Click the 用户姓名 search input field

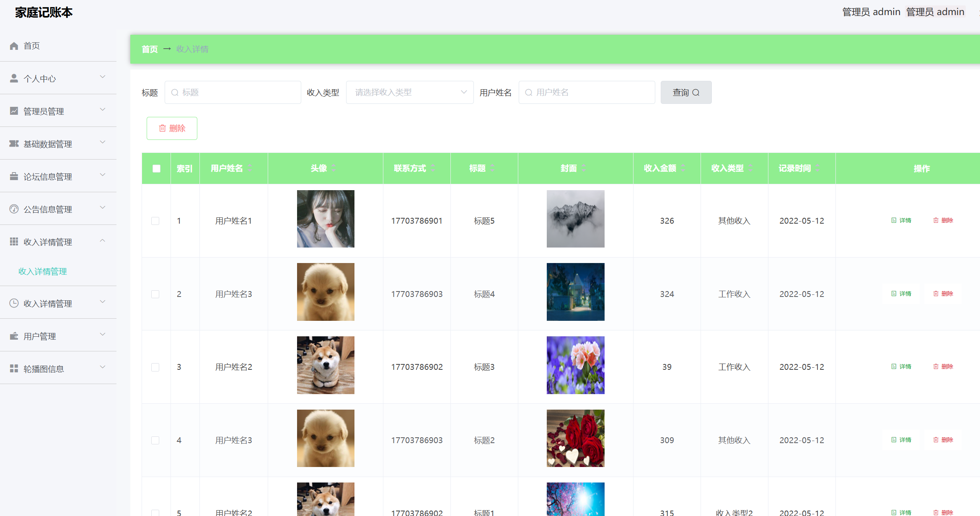click(x=587, y=92)
